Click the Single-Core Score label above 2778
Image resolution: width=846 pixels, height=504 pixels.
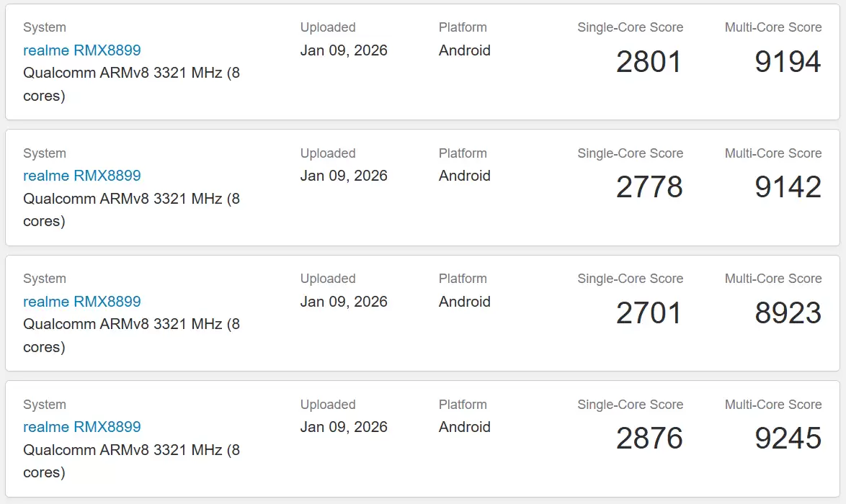click(630, 153)
